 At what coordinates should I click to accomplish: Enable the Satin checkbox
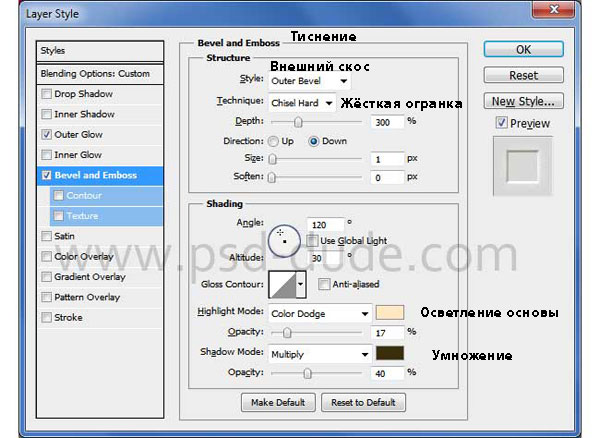pyautogui.click(x=47, y=236)
